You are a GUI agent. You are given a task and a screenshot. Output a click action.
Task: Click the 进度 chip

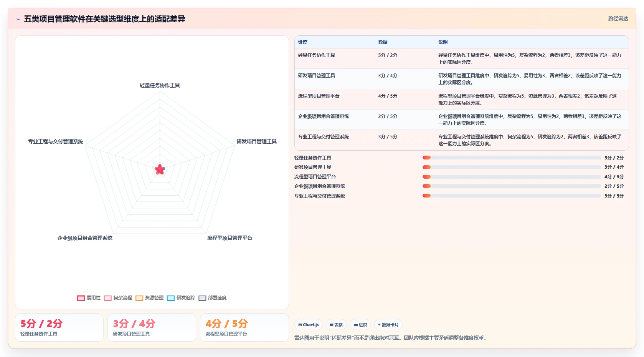360,325
